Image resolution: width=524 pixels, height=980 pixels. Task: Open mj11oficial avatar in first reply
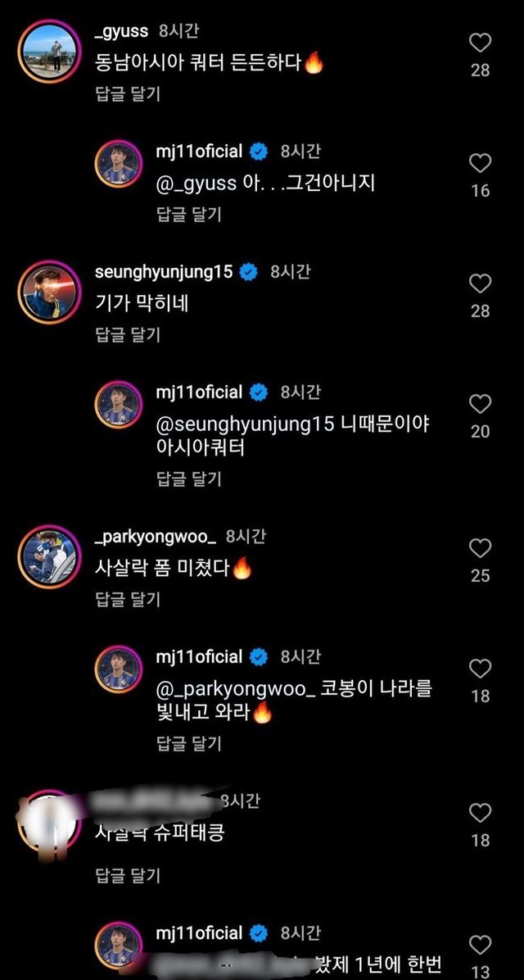pos(120,164)
